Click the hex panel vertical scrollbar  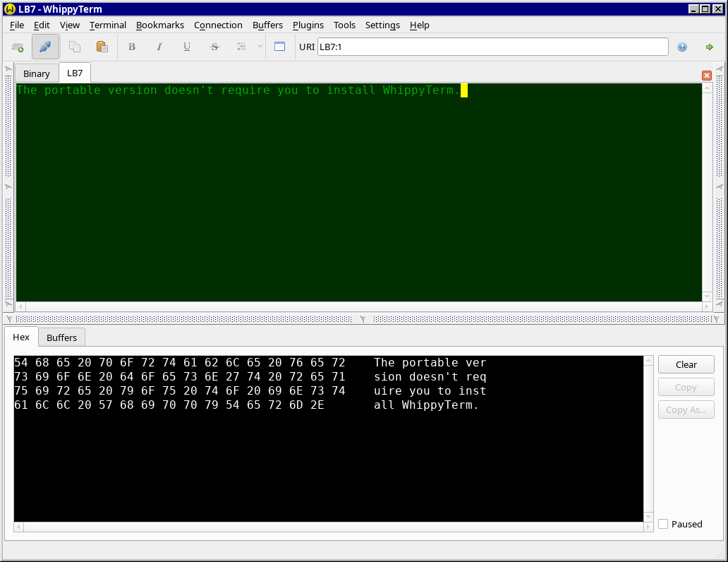coord(648,438)
